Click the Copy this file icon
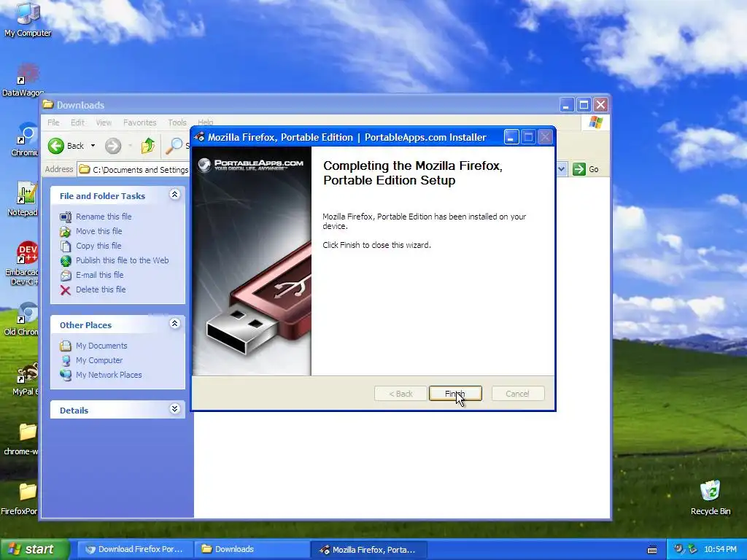 tap(65, 246)
